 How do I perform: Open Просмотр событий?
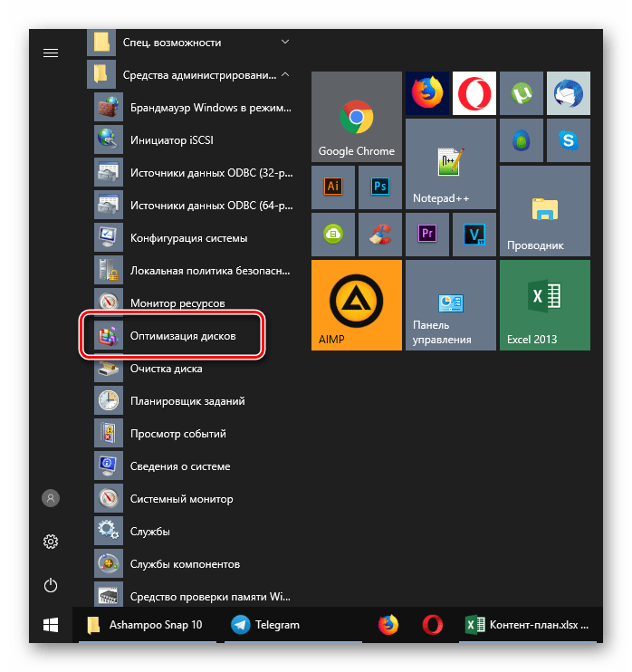(x=194, y=433)
